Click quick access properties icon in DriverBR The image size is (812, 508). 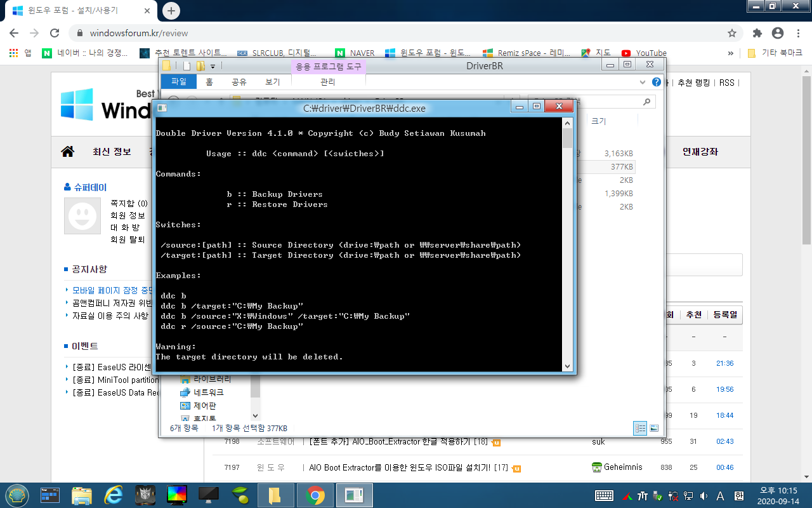tap(187, 66)
